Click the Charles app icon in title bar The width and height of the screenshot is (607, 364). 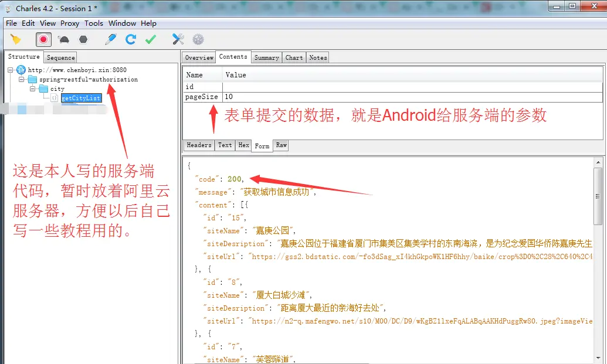[x=8, y=9]
